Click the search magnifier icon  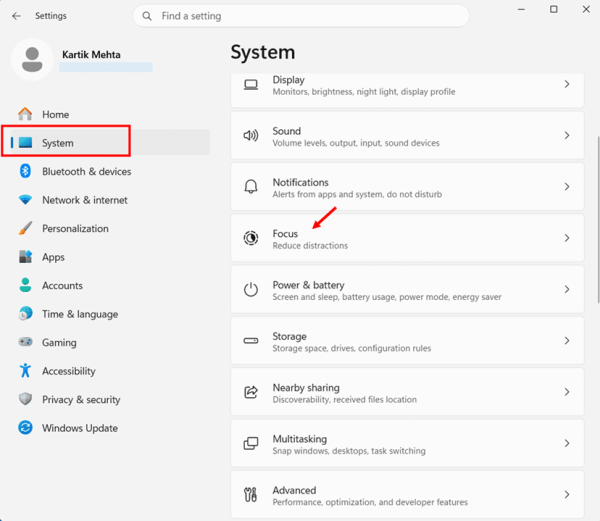point(147,16)
